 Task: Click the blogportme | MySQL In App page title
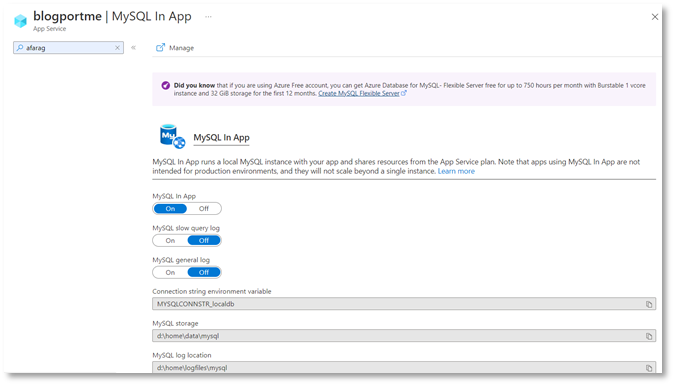pos(112,16)
